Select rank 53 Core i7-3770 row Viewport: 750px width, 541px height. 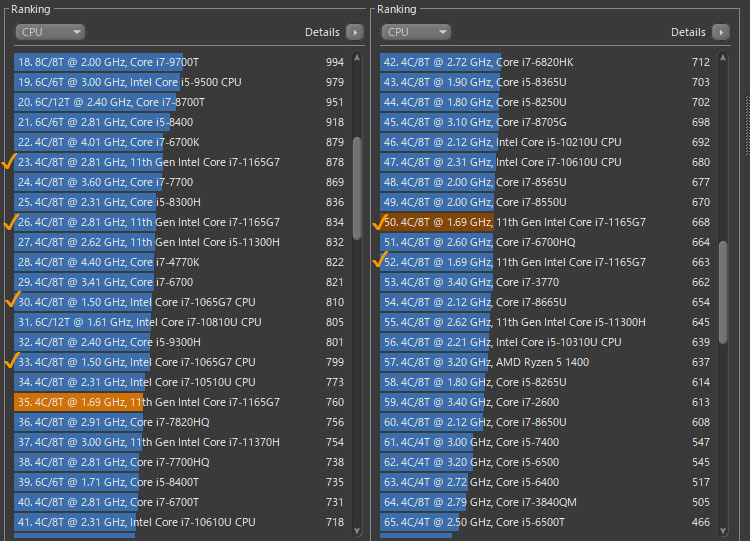coord(545,282)
